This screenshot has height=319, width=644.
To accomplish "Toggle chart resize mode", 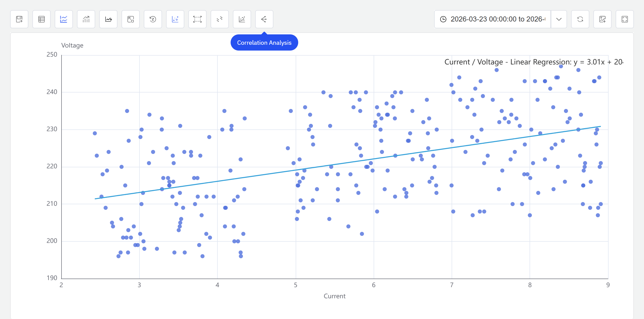I will click(131, 19).
